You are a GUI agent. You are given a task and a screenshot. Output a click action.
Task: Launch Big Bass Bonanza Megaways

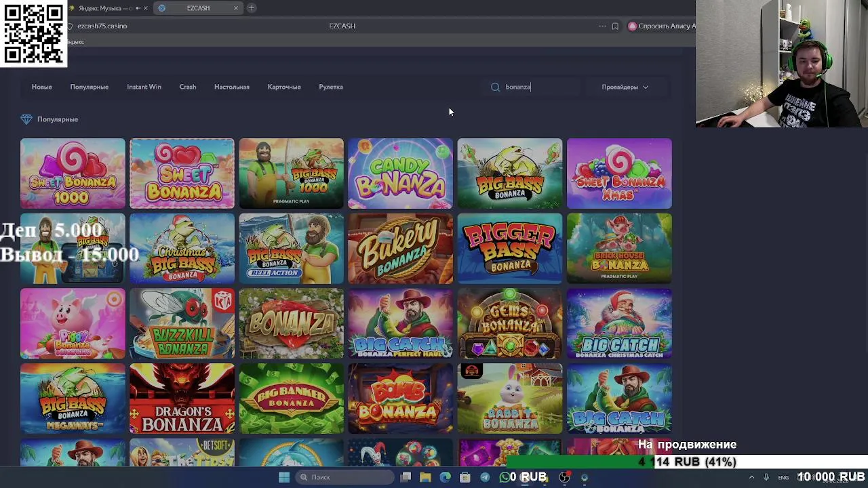(73, 399)
